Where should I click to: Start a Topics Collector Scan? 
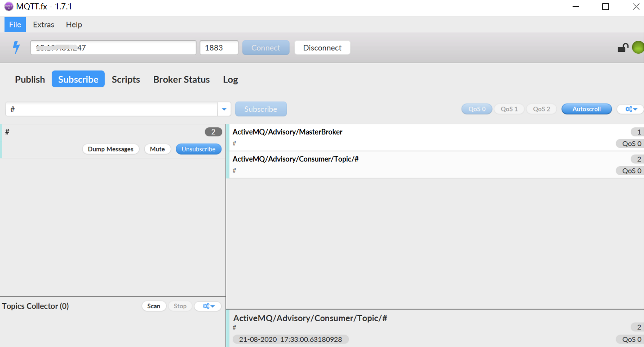154,306
